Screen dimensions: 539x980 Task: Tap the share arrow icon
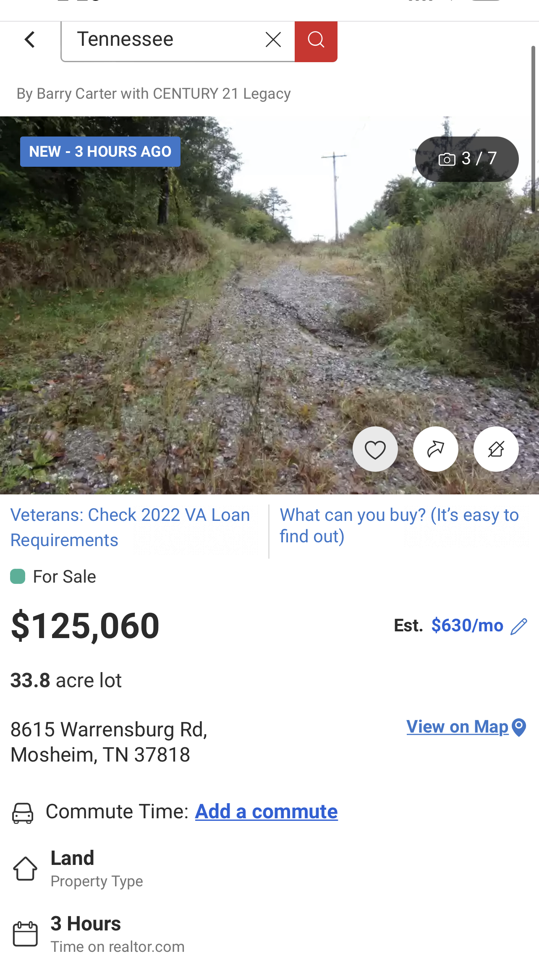(435, 449)
